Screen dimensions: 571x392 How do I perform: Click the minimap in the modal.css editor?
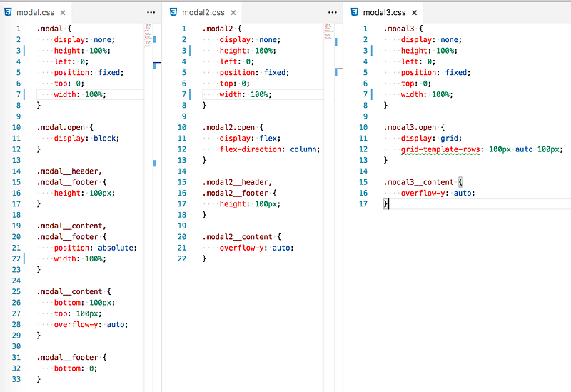coord(148,35)
